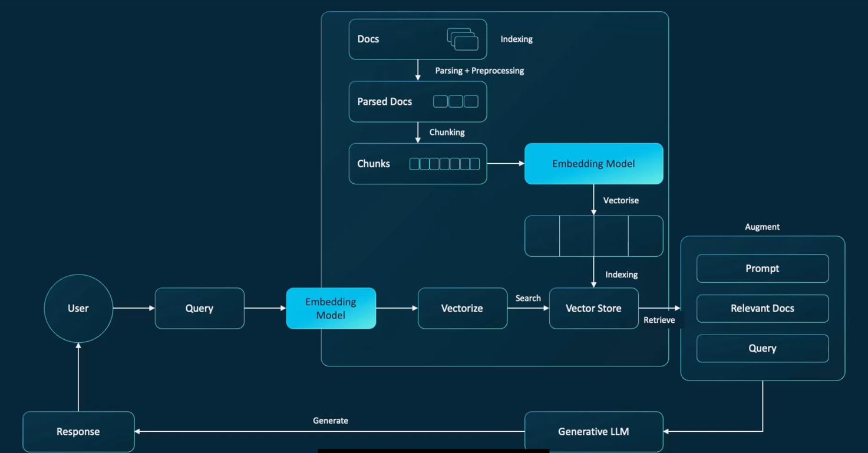Select the Parsed Docs box
Screen dimensions: 868x453
[x=418, y=101]
